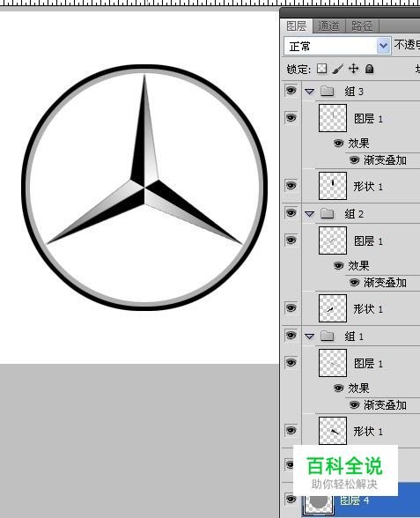Toggle 渐变叠加 effect eye in 组 3
The image size is (420, 518).
(354, 160)
